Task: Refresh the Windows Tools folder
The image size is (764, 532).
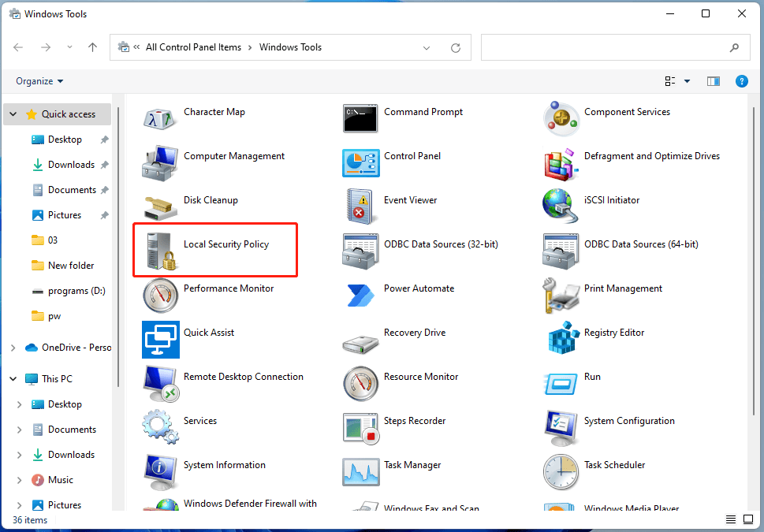Action: coord(456,48)
